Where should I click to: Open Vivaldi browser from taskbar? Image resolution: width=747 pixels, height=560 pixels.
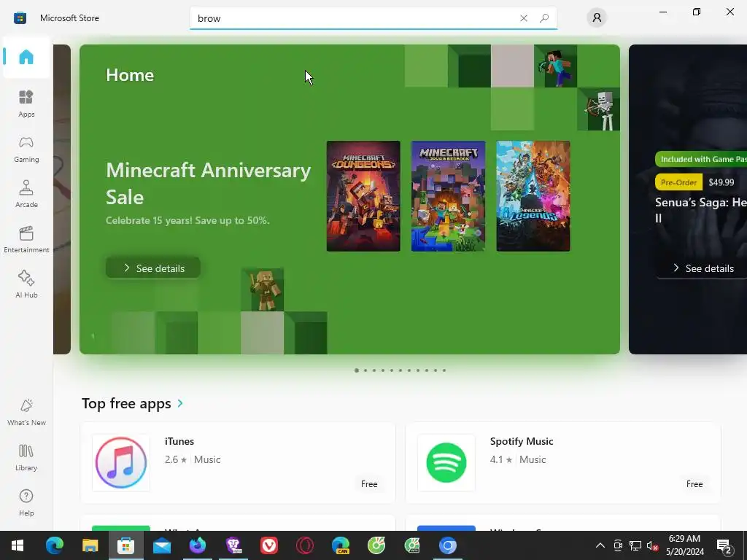[x=269, y=545]
